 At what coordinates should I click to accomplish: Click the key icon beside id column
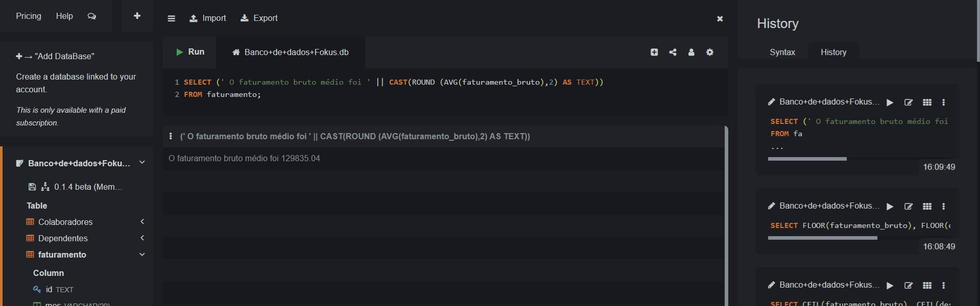pos(37,289)
